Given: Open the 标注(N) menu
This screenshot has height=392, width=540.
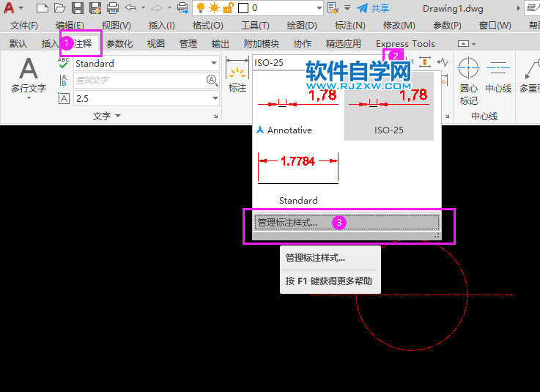Looking at the screenshot, I should [x=350, y=26].
